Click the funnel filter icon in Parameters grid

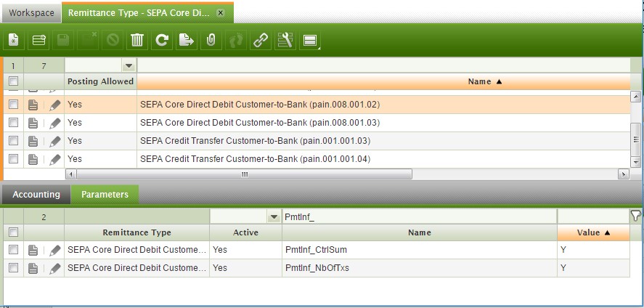(x=636, y=216)
